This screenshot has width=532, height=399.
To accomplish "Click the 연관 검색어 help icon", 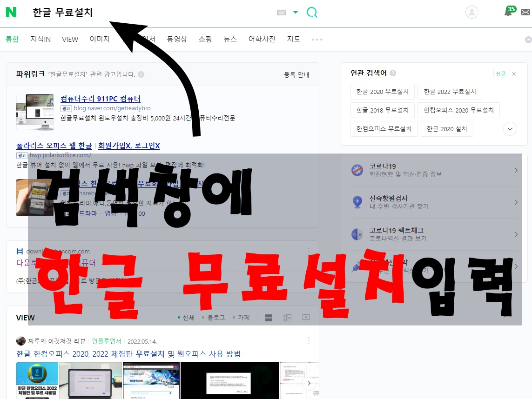I will coord(393,73).
